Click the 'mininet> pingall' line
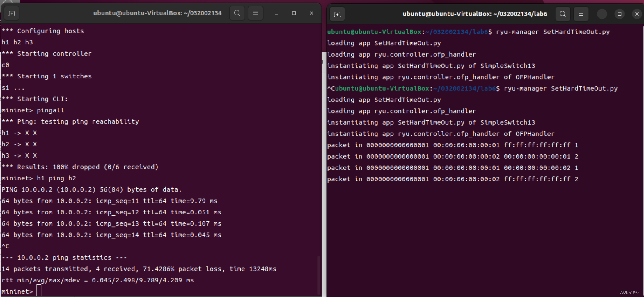Image resolution: width=644 pixels, height=297 pixels. [x=33, y=110]
